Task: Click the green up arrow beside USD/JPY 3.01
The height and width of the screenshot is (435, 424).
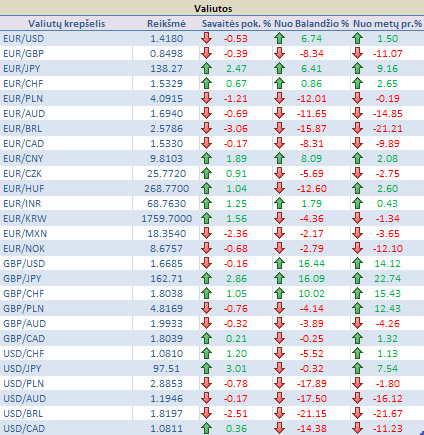Action: point(207,368)
